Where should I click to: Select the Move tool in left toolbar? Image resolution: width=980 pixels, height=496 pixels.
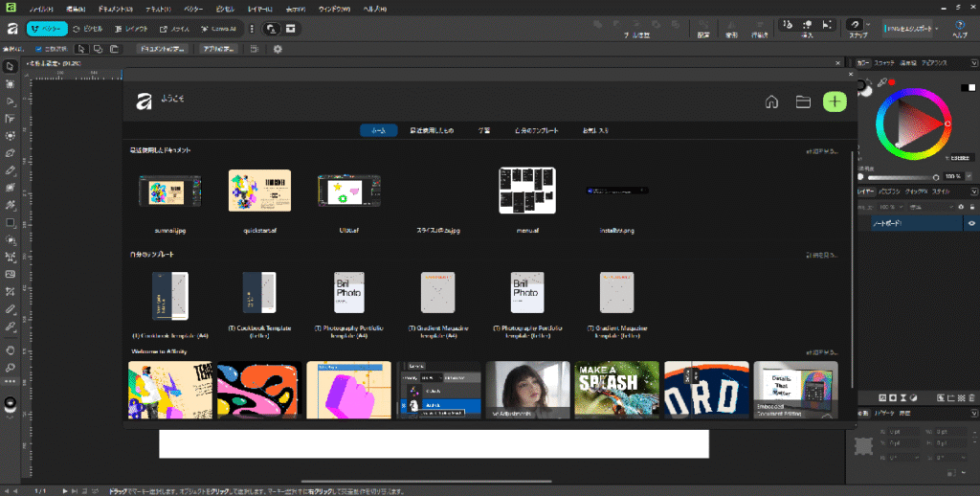(10, 67)
